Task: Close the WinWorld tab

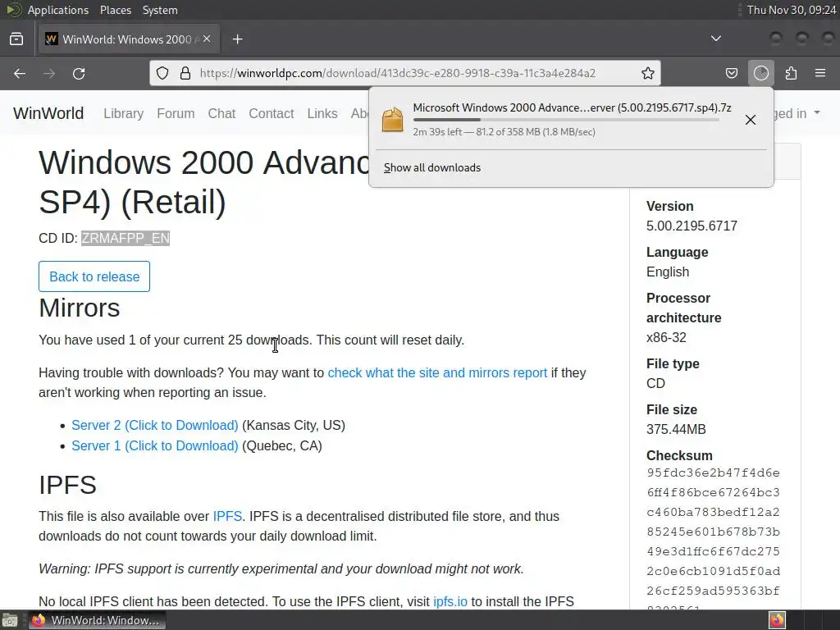Action: click(x=207, y=39)
